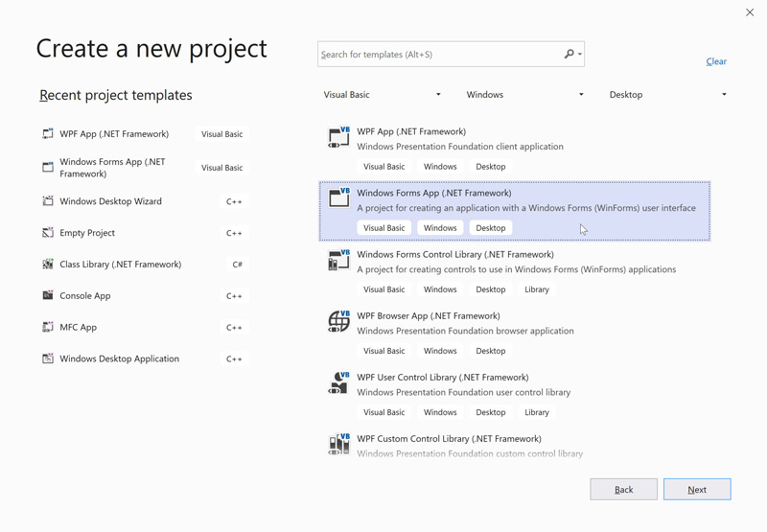Open the Windows platform filter dropdown
The image size is (767, 532).
point(524,95)
